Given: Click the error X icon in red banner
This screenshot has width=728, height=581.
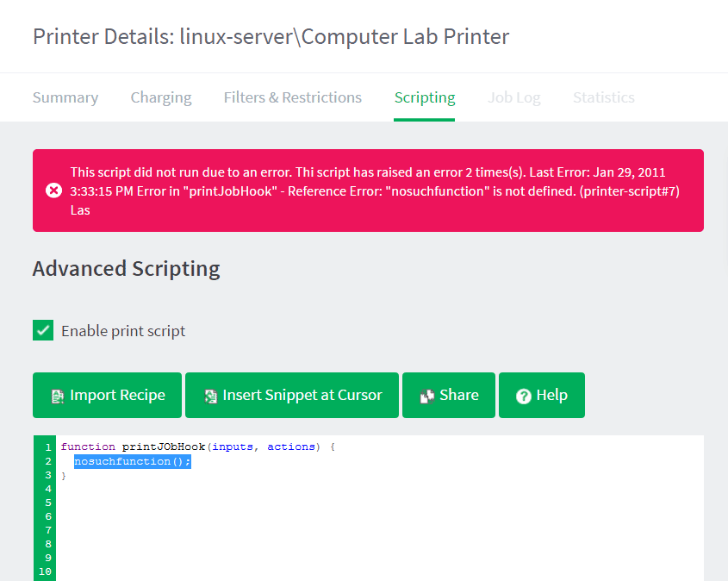Looking at the screenshot, I should (54, 191).
